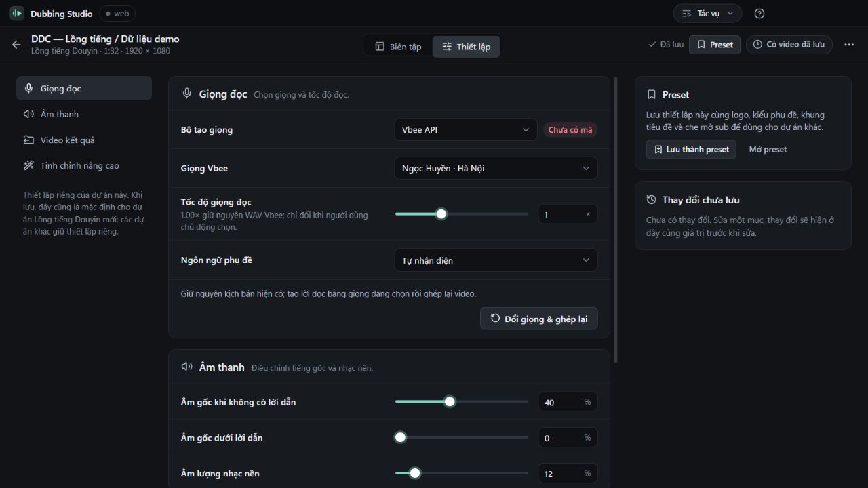Image resolution: width=868 pixels, height=488 pixels.
Task: Click Lưu thành preset button
Action: click(691, 150)
